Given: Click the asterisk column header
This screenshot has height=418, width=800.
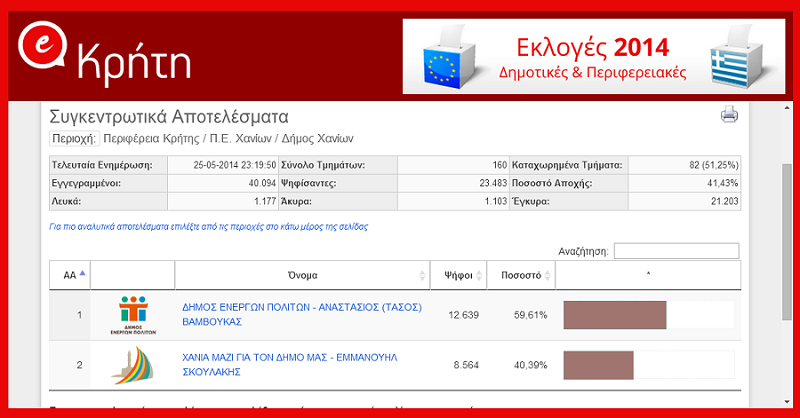Looking at the screenshot, I should click(x=648, y=274).
